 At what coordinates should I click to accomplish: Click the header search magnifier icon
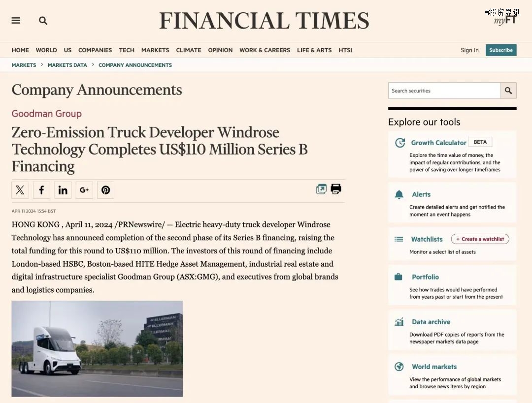pyautogui.click(x=43, y=21)
